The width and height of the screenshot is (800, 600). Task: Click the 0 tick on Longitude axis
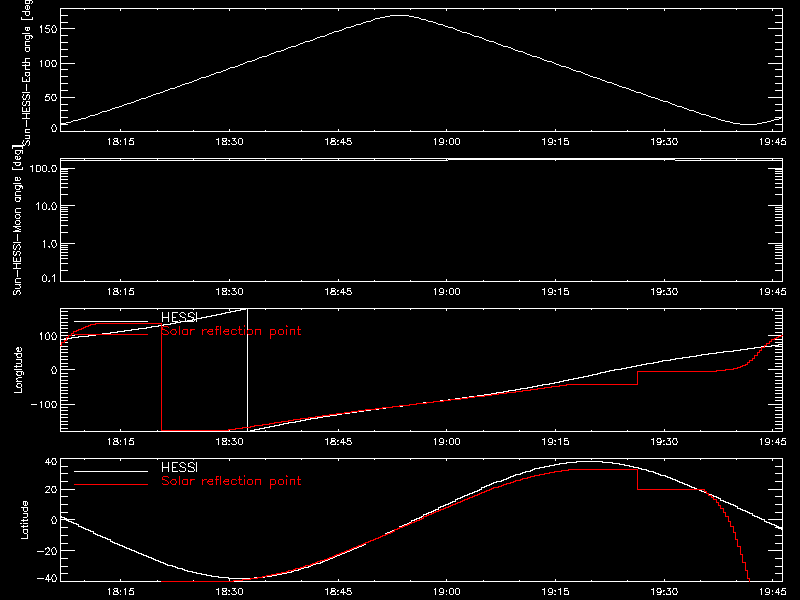coord(54,370)
